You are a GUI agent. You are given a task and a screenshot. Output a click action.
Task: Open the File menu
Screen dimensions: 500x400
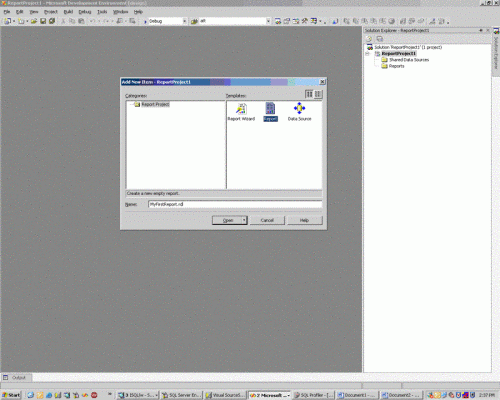pos(7,12)
